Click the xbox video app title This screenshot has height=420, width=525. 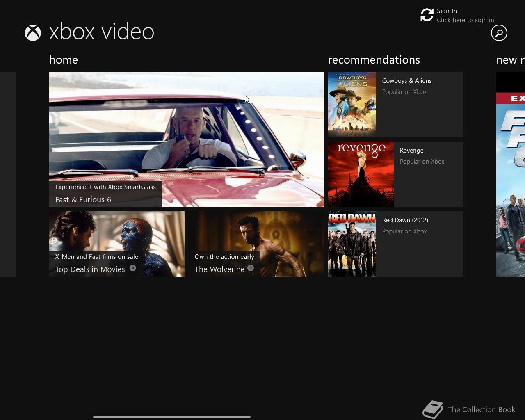[102, 32]
